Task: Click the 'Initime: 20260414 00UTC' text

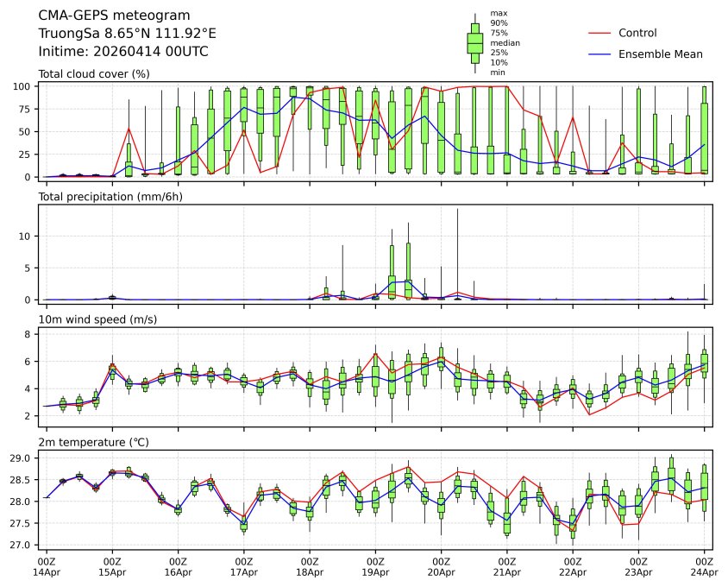Action: [x=123, y=51]
